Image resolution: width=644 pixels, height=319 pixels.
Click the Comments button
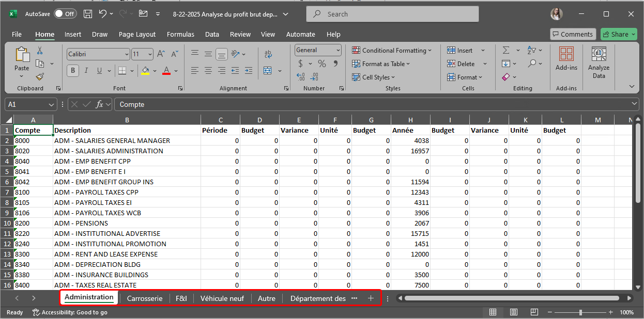(572, 34)
